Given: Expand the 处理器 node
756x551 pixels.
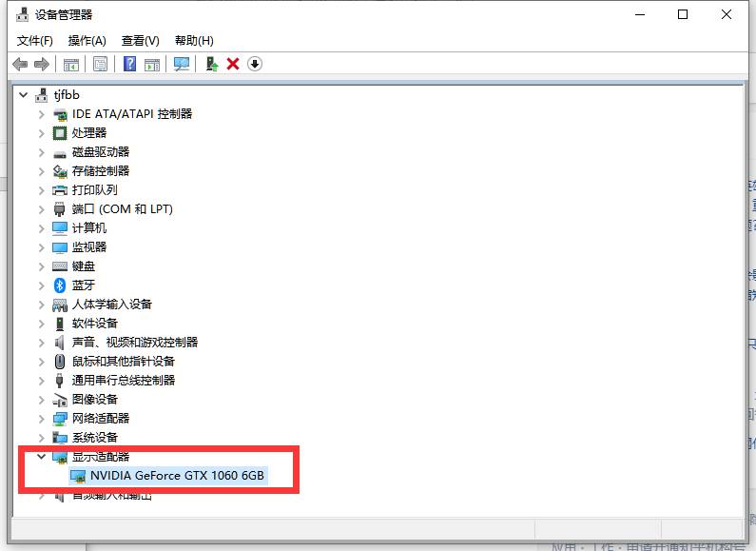Looking at the screenshot, I should tap(42, 133).
